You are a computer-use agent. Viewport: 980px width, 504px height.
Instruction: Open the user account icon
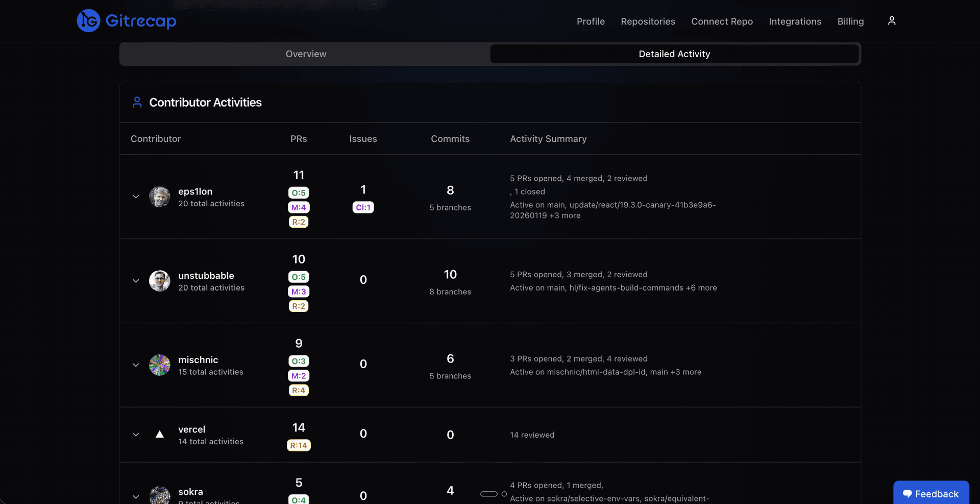[x=892, y=20]
